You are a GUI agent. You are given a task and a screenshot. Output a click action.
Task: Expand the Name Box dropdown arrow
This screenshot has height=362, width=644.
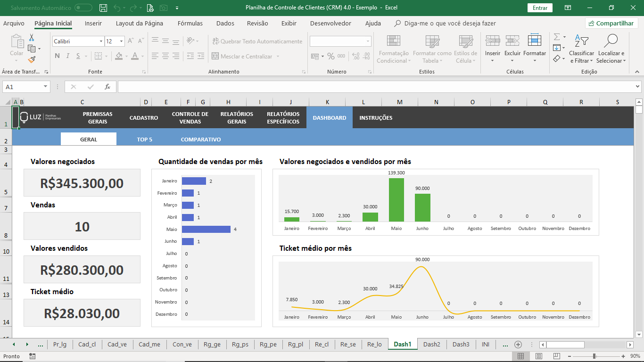pos(45,87)
